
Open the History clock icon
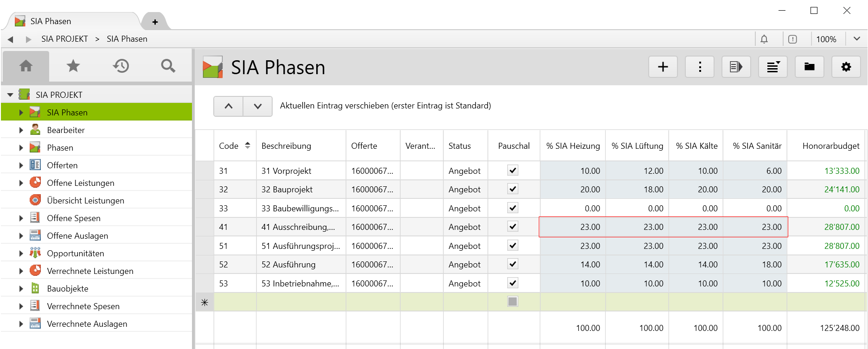(121, 66)
